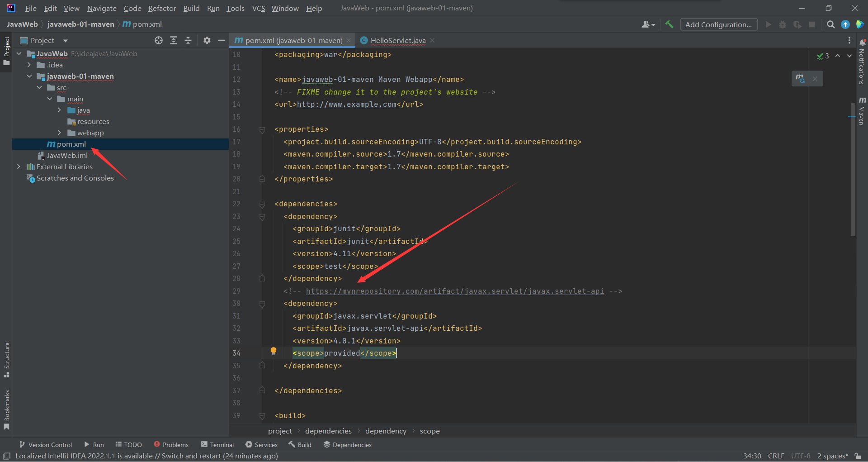This screenshot has height=462, width=868.
Task: Open the Dependencies tool window
Action: (348, 445)
